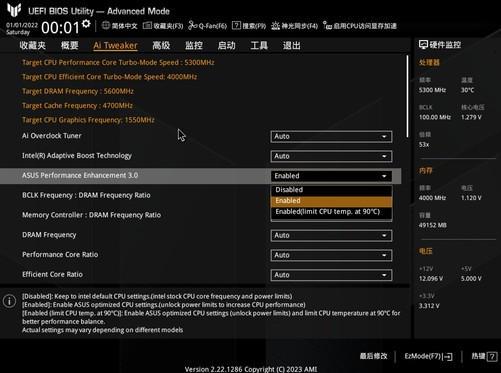Image resolution: width=501 pixels, height=373 pixels.
Task: Open the 高级 tab
Action: [x=161, y=45]
